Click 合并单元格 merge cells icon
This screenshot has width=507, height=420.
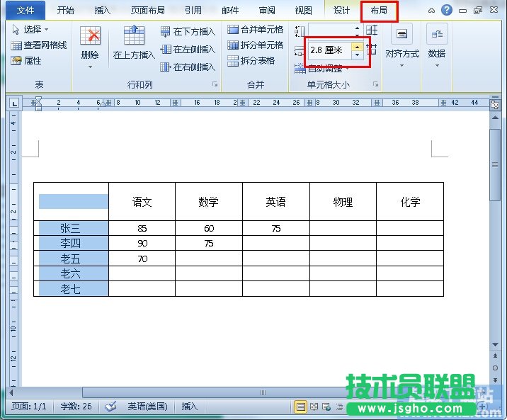click(255, 30)
